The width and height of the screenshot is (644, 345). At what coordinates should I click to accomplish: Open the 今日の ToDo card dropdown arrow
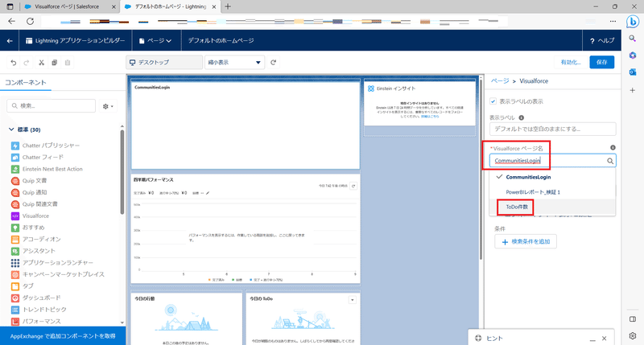352,300
